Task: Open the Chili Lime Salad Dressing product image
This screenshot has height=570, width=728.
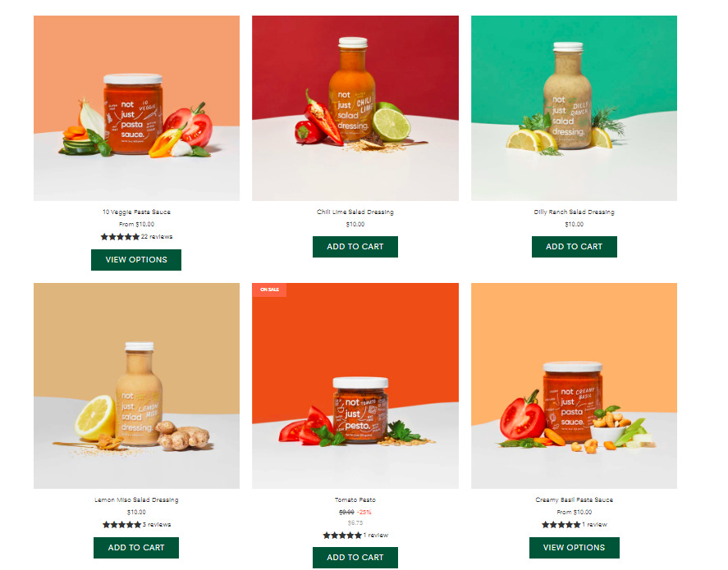Action: coord(355,108)
